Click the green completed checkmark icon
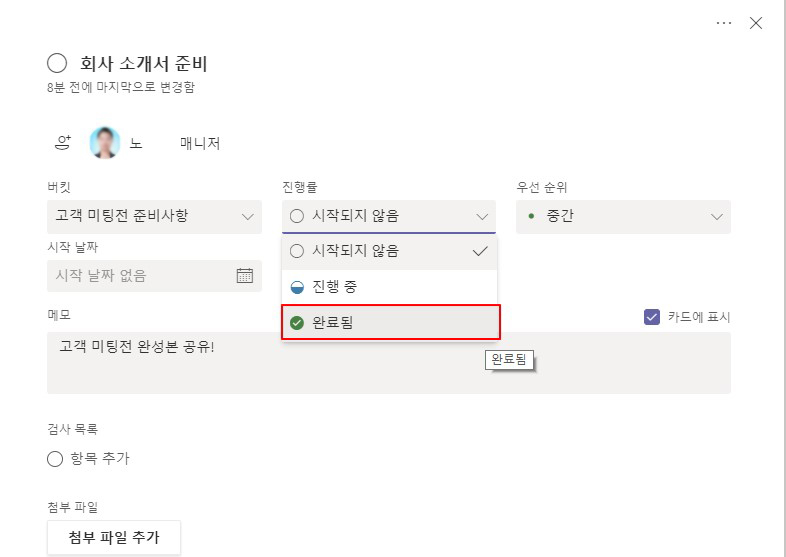Screen dimensions: 786x557 pos(297,322)
